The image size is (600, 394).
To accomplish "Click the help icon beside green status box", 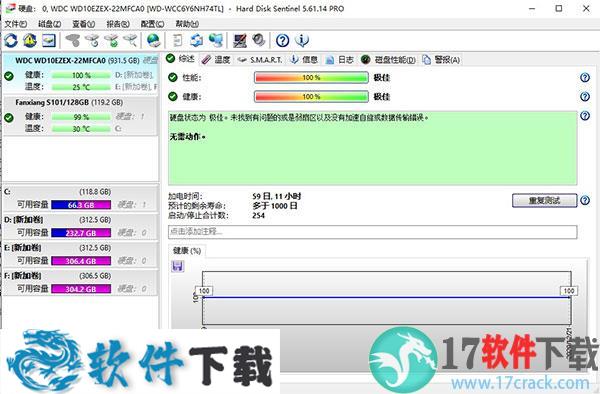I will 585,116.
